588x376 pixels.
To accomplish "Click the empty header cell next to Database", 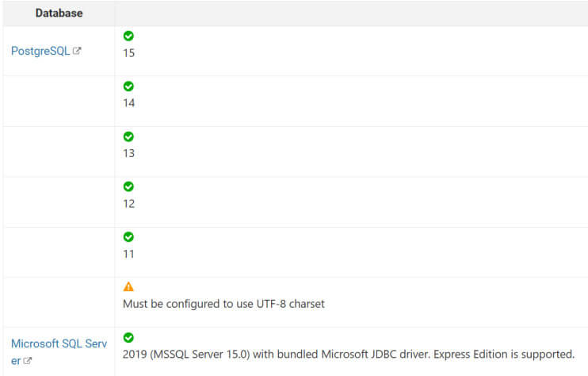I will tap(351, 13).
